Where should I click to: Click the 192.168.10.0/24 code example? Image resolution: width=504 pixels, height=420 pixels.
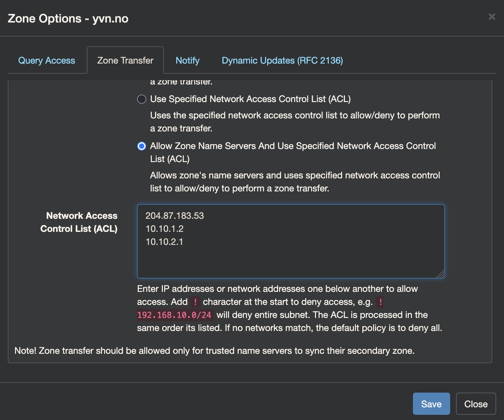pyautogui.click(x=175, y=315)
